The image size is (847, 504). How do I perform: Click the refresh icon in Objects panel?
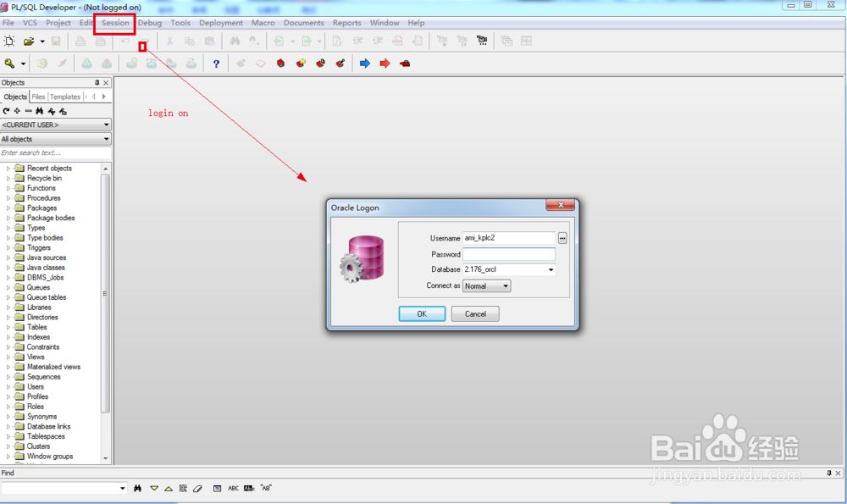point(6,111)
